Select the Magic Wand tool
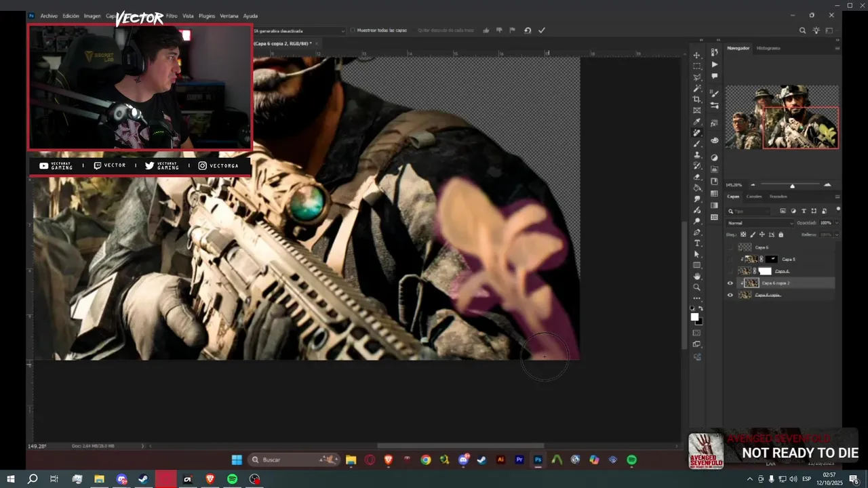Image resolution: width=868 pixels, height=488 pixels. coord(697,88)
